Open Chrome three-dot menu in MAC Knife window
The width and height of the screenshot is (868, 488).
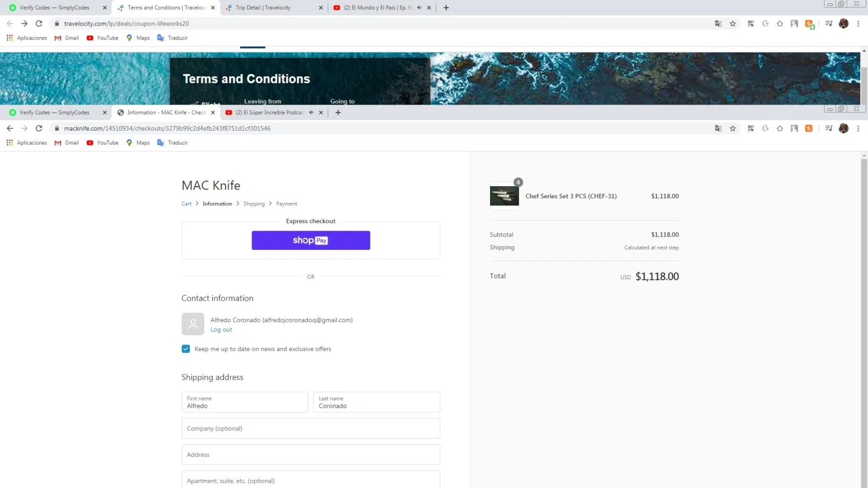tap(858, 128)
